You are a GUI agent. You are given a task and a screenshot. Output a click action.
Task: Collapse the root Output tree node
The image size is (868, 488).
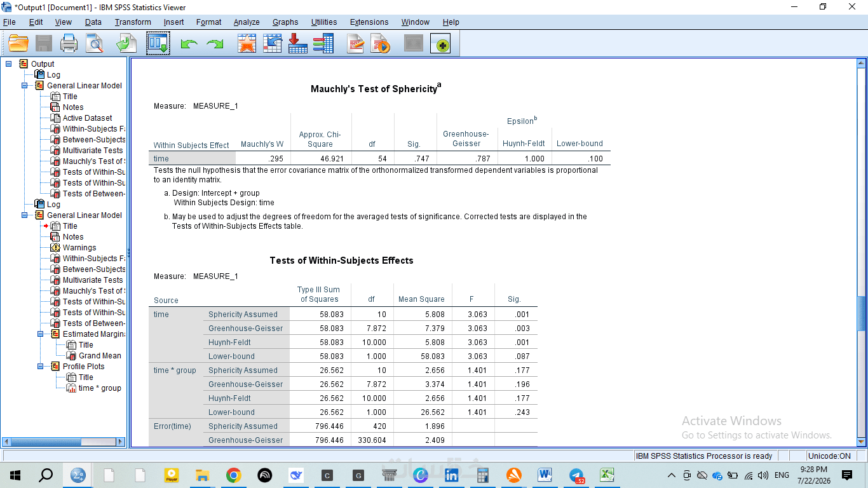9,64
